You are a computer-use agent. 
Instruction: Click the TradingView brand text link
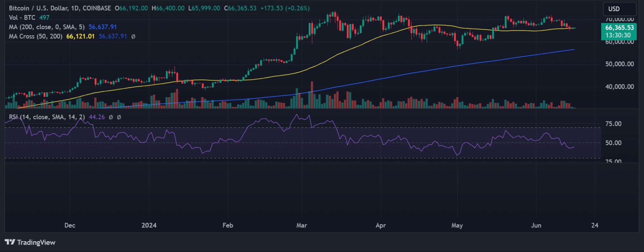pyautogui.click(x=36, y=242)
